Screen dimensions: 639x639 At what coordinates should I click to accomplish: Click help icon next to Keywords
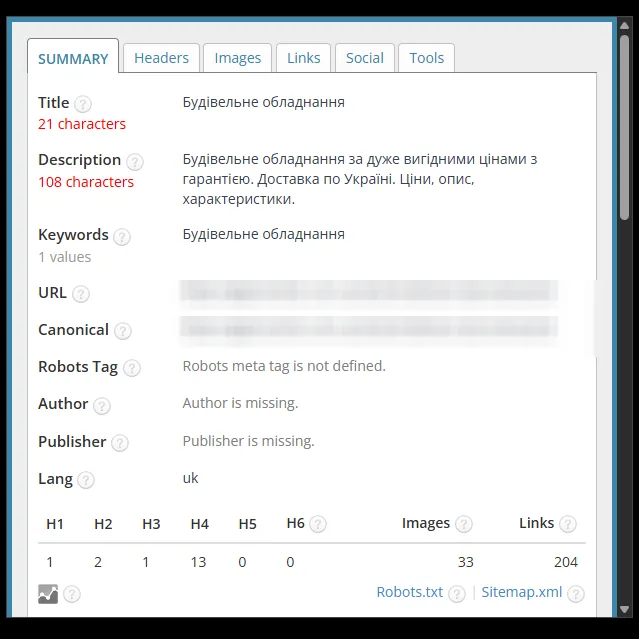click(122, 237)
